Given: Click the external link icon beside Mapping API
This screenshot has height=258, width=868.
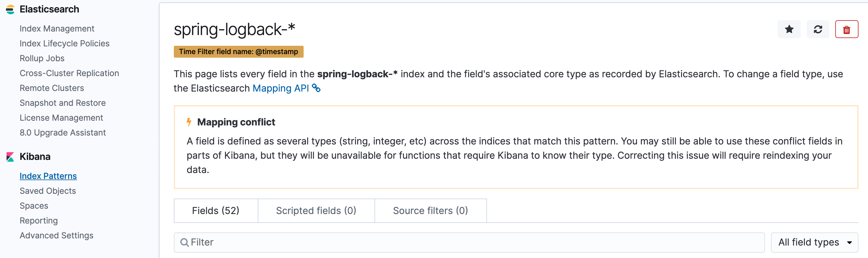Looking at the screenshot, I should click(x=316, y=88).
